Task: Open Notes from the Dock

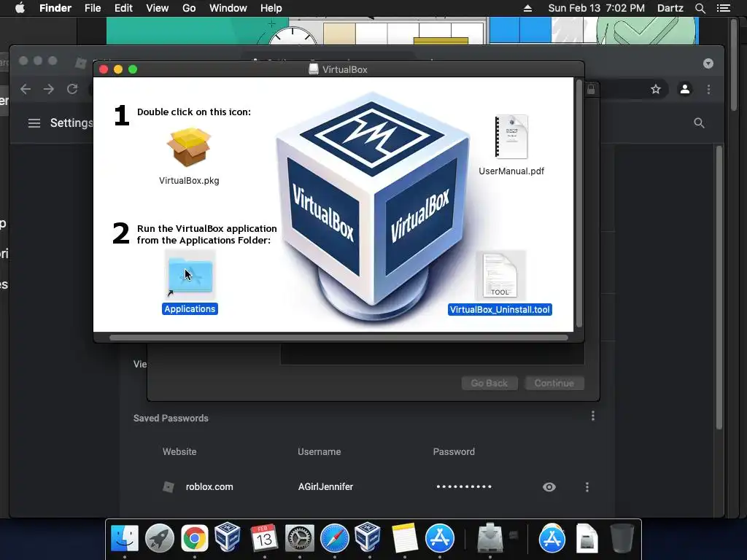Action: (x=404, y=539)
